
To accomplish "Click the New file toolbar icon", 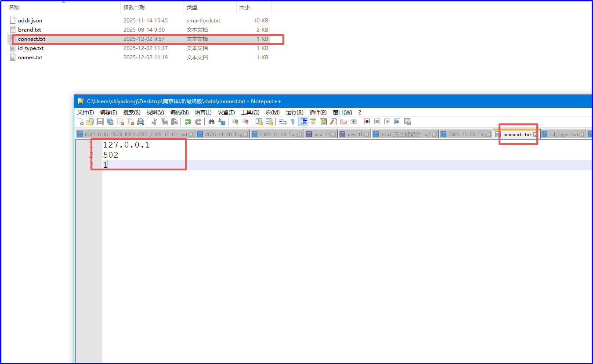I will pyautogui.click(x=80, y=122).
